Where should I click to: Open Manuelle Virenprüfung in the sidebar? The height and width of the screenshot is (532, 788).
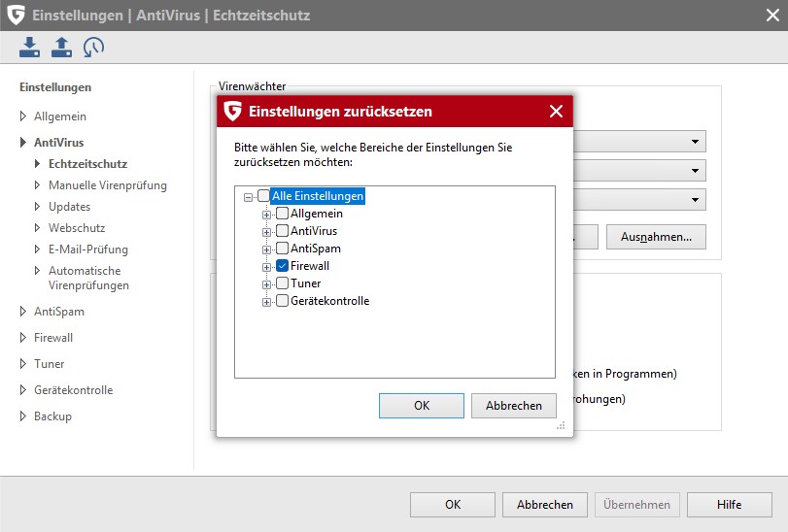pyautogui.click(x=108, y=185)
